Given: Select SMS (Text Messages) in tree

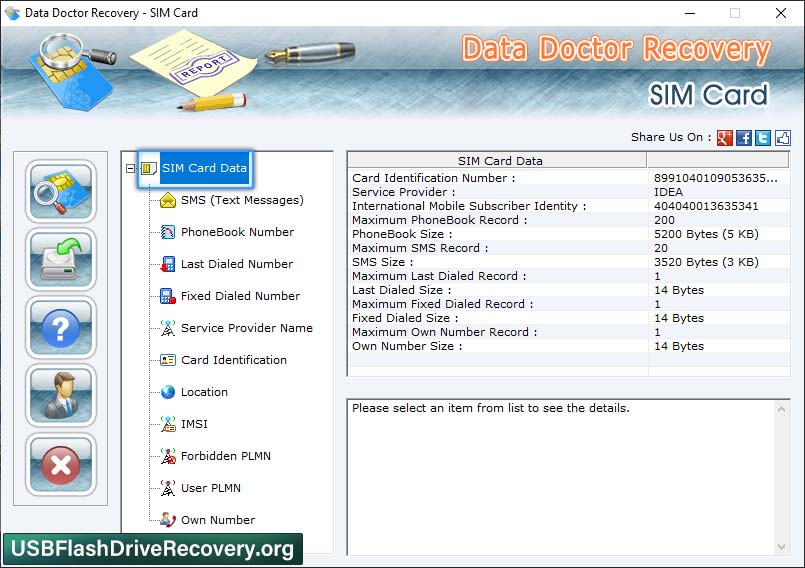Looking at the screenshot, I should click(242, 200).
